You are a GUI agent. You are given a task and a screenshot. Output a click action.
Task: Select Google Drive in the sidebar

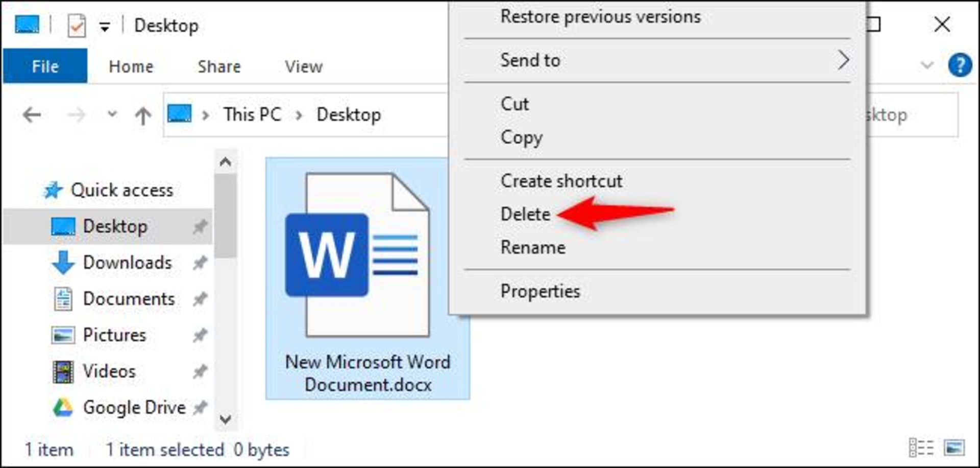pos(134,407)
